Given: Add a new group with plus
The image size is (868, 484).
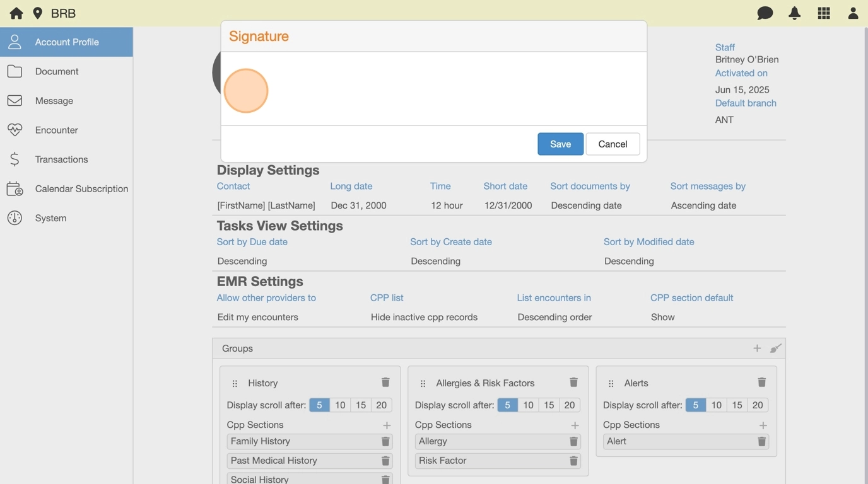Looking at the screenshot, I should click(757, 349).
